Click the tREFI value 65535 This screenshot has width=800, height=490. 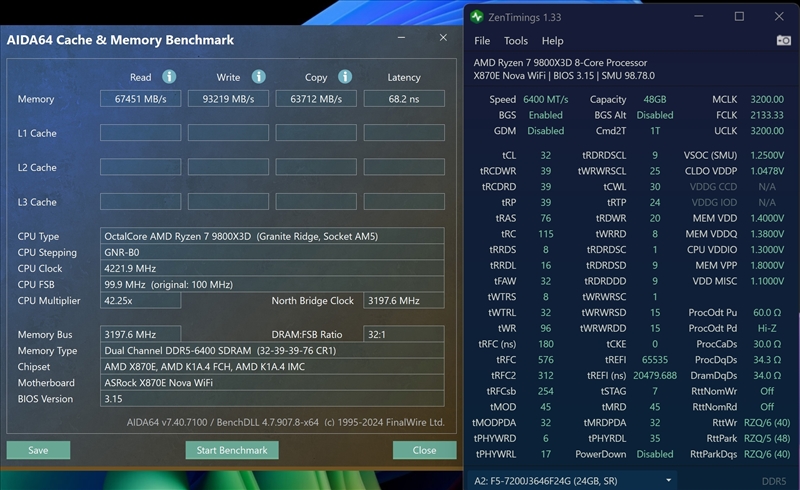[655, 360]
